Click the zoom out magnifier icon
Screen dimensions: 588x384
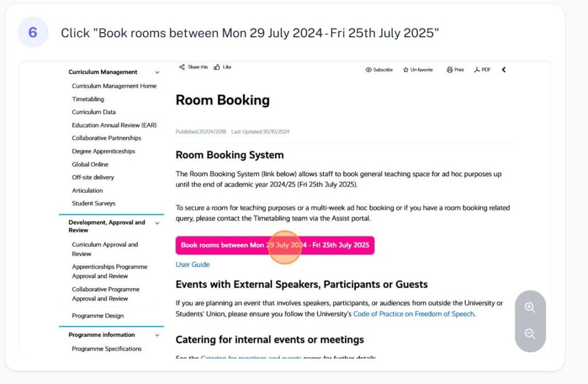pos(530,334)
